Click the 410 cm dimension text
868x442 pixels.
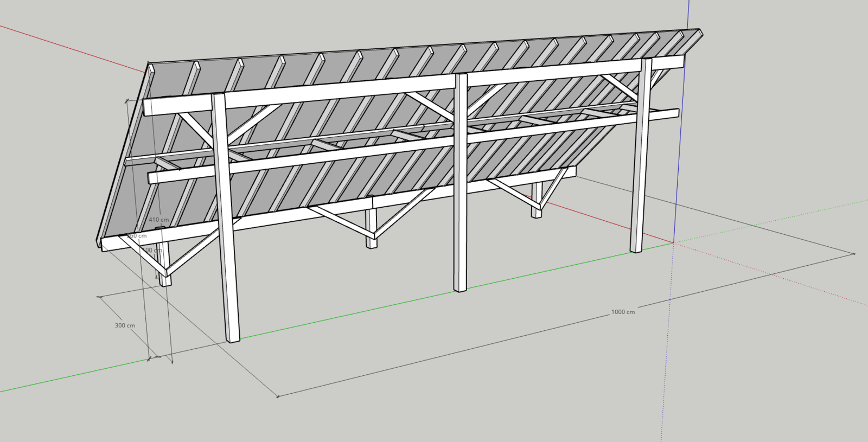(158, 220)
